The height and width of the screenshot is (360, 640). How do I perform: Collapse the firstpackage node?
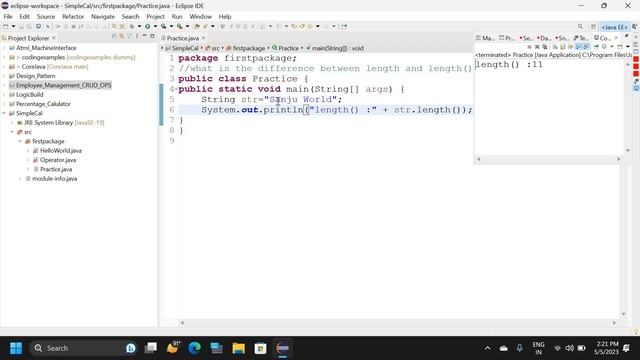[x=20, y=141]
